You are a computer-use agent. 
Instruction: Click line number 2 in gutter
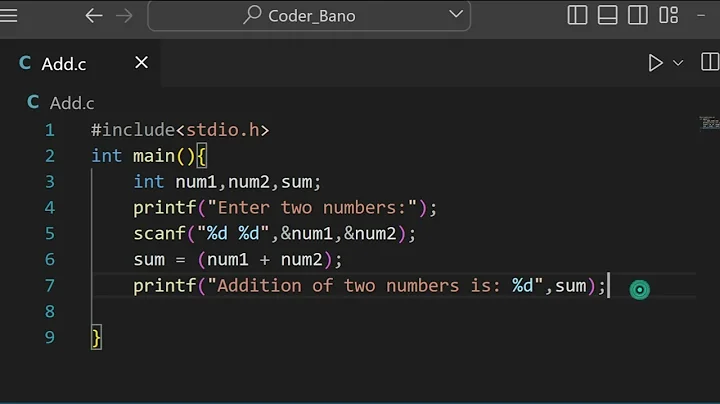[50, 156]
